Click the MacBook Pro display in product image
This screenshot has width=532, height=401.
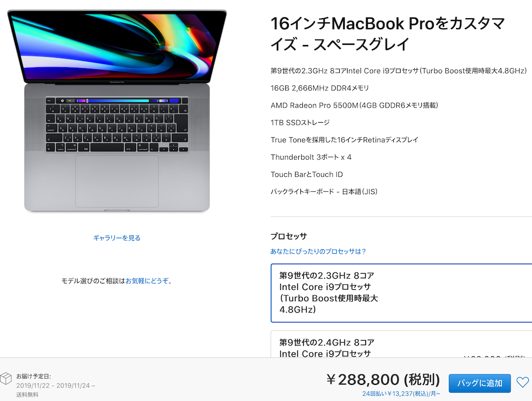[x=117, y=46]
